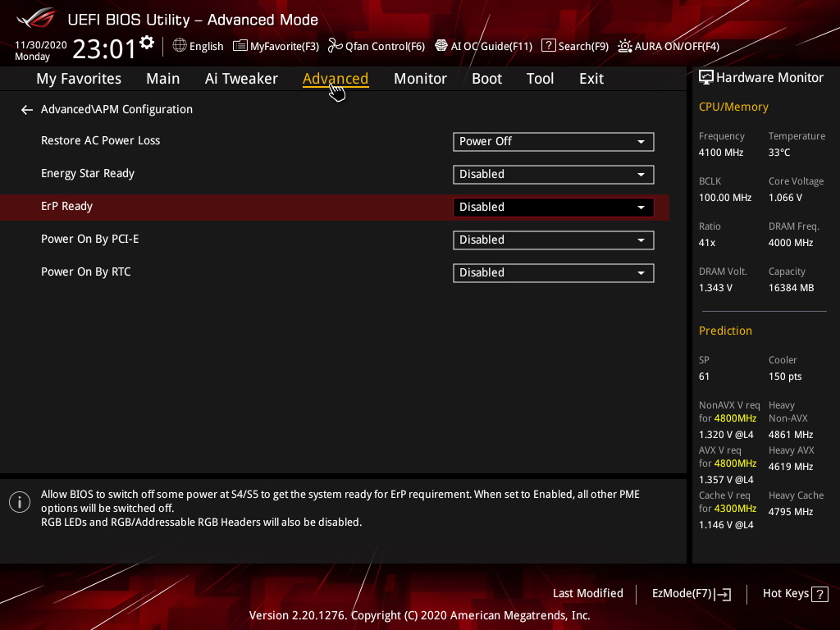Open the ErP Ready dropdown
This screenshot has width=840, height=630.
(x=554, y=208)
